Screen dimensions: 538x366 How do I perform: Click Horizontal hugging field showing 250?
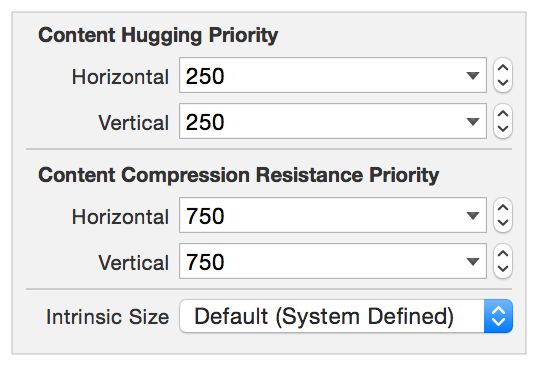click(332, 75)
